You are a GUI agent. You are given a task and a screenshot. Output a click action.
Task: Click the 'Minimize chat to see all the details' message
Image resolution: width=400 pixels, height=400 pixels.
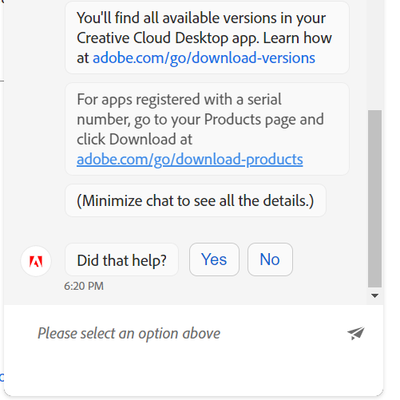(195, 201)
